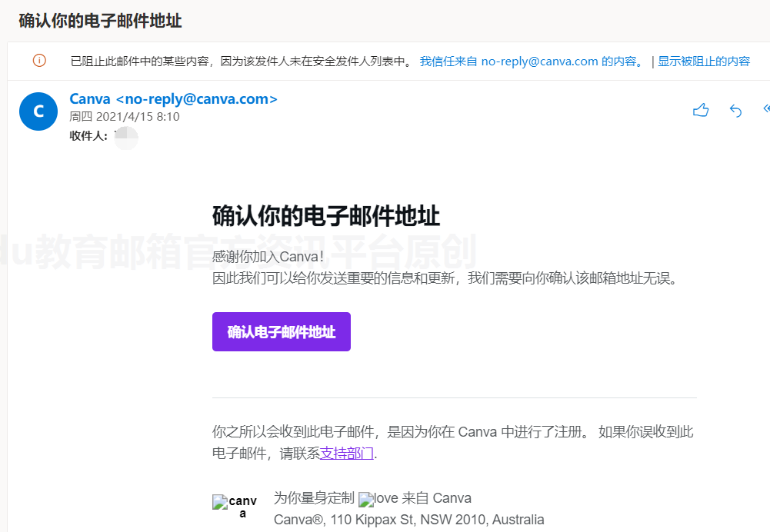Click the reply-all icon at the right edge
Viewport: 770px width, 532px height.
pos(766,109)
